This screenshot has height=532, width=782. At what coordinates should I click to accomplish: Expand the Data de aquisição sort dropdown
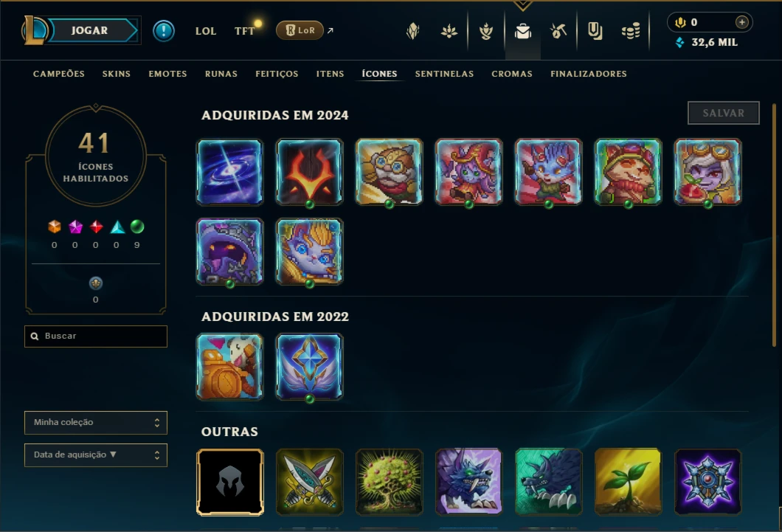tap(96, 455)
